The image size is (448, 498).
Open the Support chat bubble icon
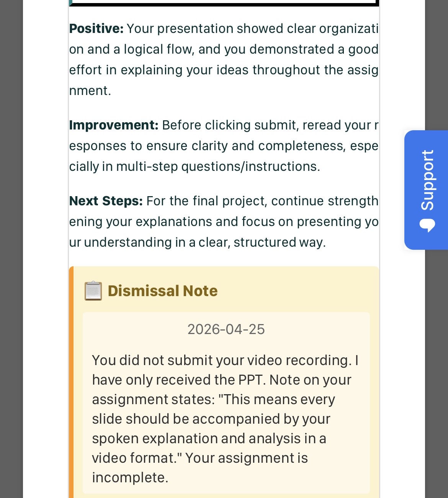[x=427, y=225]
